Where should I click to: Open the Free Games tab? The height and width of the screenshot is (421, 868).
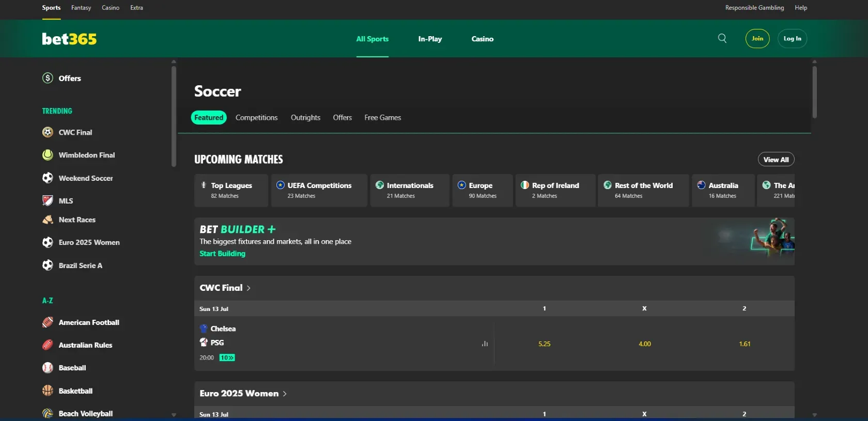382,118
